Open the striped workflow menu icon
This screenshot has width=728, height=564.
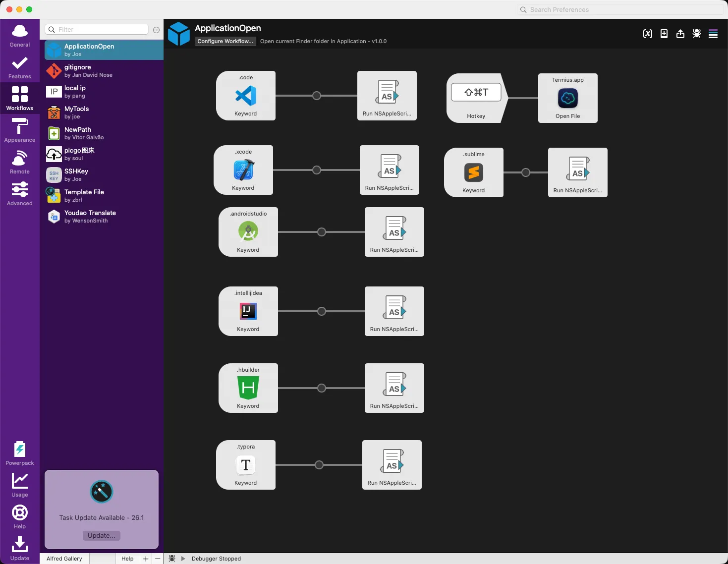click(x=713, y=34)
